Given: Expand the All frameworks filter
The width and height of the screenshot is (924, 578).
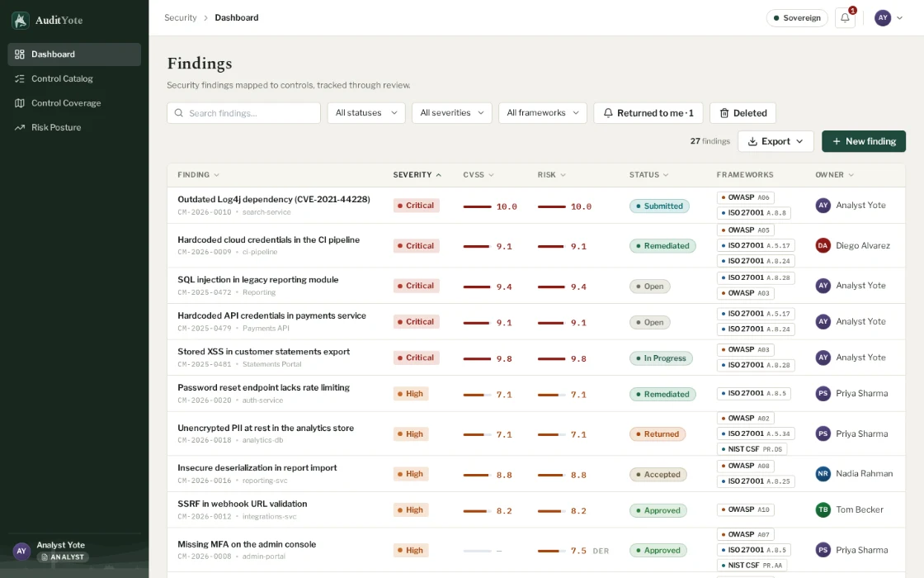Looking at the screenshot, I should [543, 112].
